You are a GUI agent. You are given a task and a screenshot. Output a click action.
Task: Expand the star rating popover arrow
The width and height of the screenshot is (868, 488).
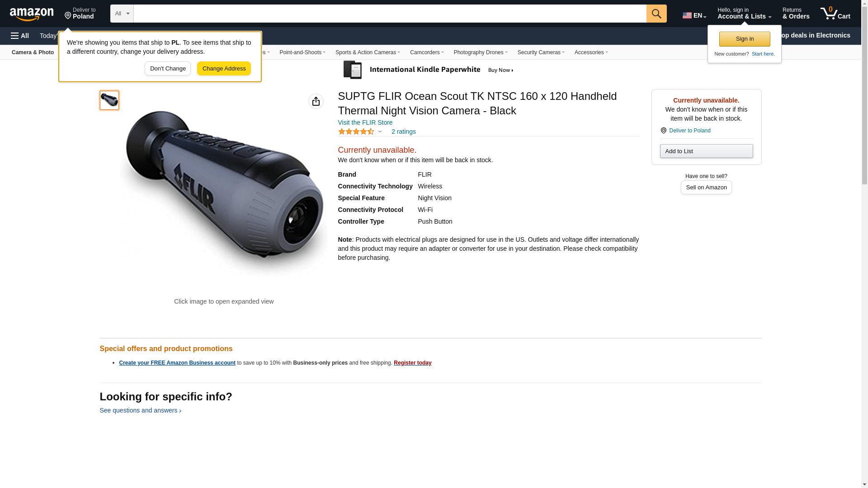tap(380, 131)
